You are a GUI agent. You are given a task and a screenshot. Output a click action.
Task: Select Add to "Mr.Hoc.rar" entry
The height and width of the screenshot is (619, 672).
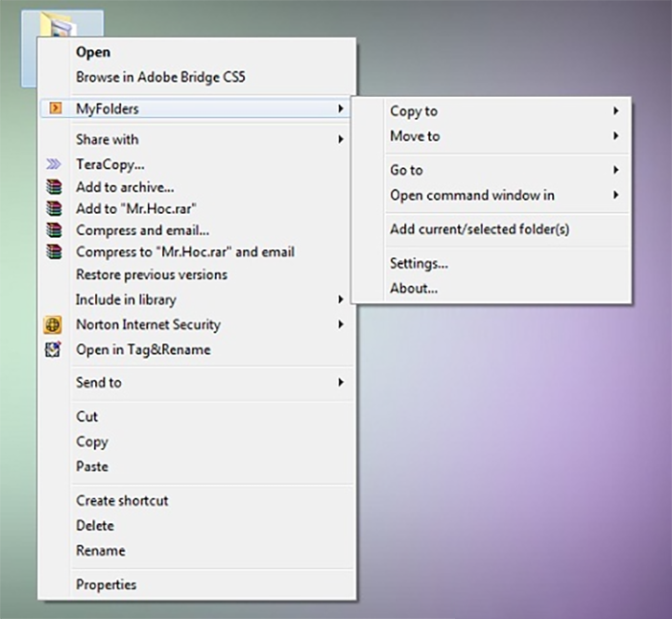coord(197,208)
